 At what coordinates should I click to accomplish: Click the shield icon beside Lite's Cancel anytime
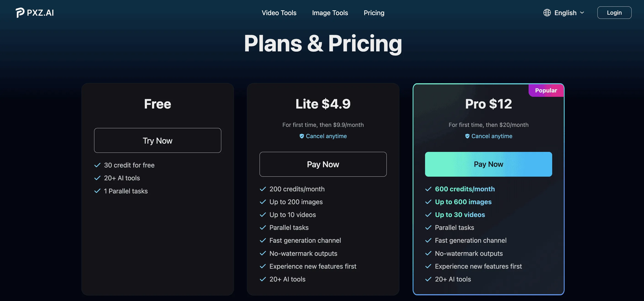(x=302, y=136)
